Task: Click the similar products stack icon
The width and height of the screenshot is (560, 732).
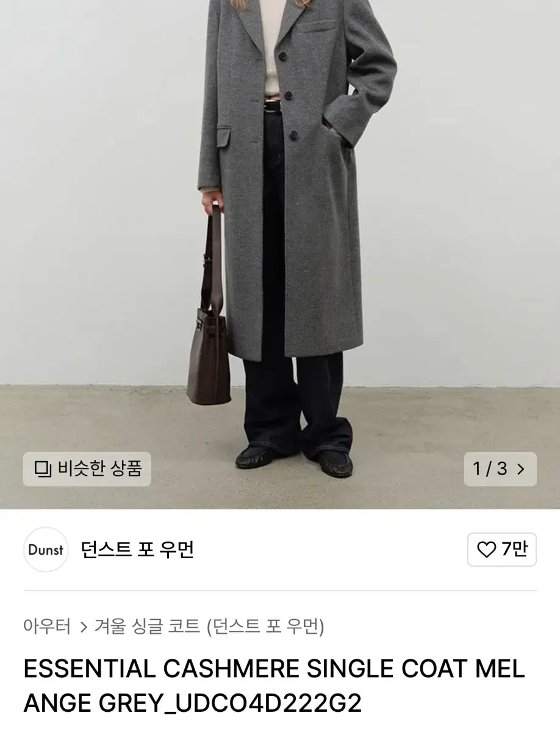Action: tap(43, 468)
